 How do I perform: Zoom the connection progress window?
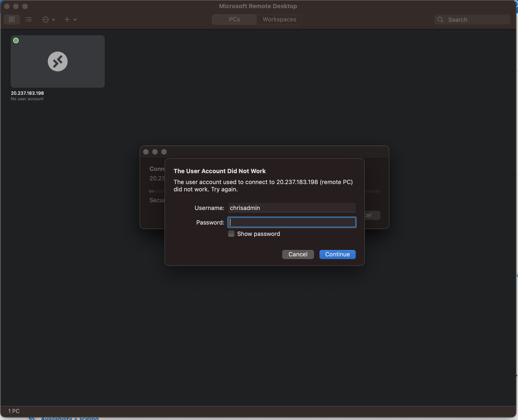pyautogui.click(x=164, y=152)
